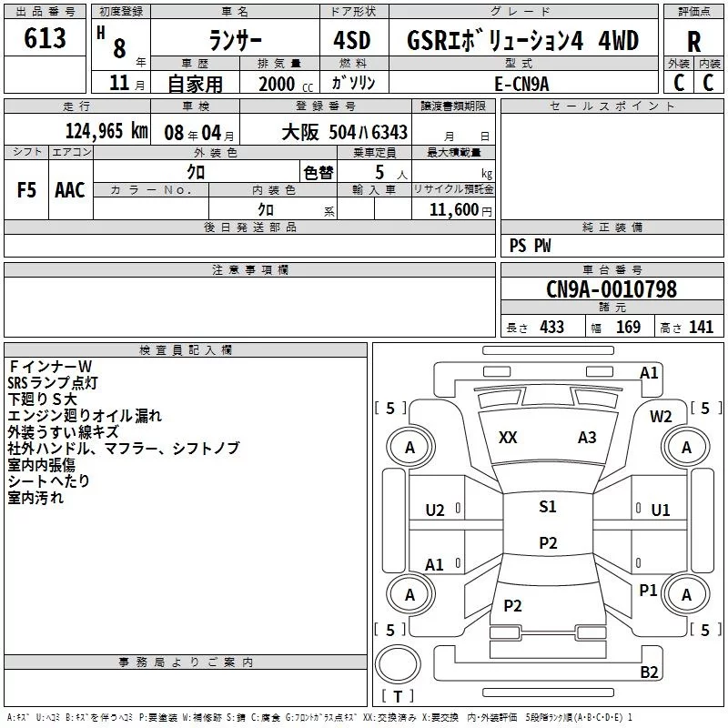728x728 pixels.
Task: Click the セールスポイント section header
Action: click(612, 106)
